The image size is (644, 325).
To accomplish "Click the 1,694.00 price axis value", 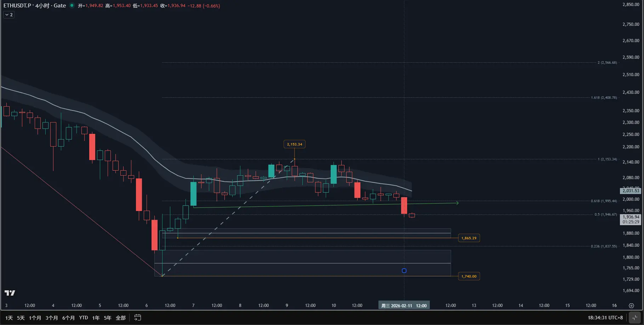I will click(x=631, y=291).
